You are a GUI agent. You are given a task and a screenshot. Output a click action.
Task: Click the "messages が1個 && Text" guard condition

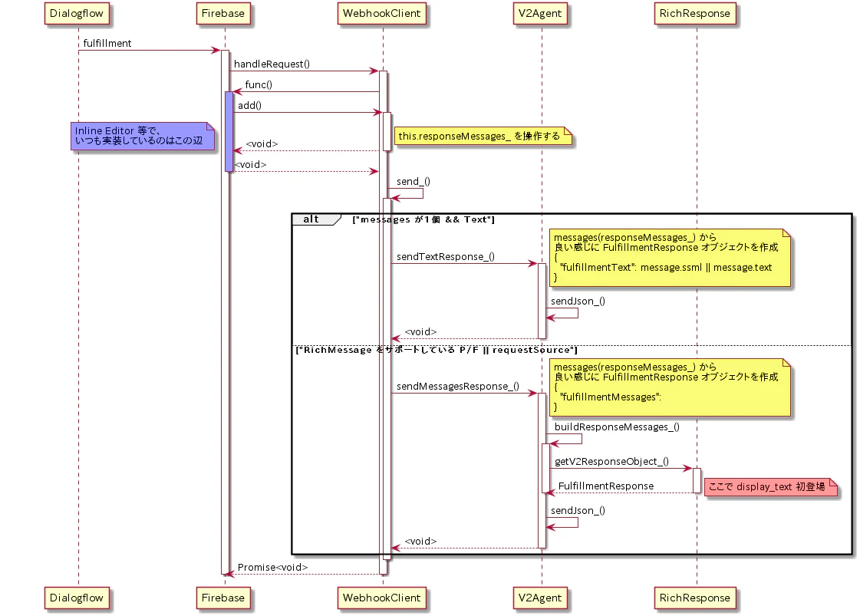click(423, 219)
